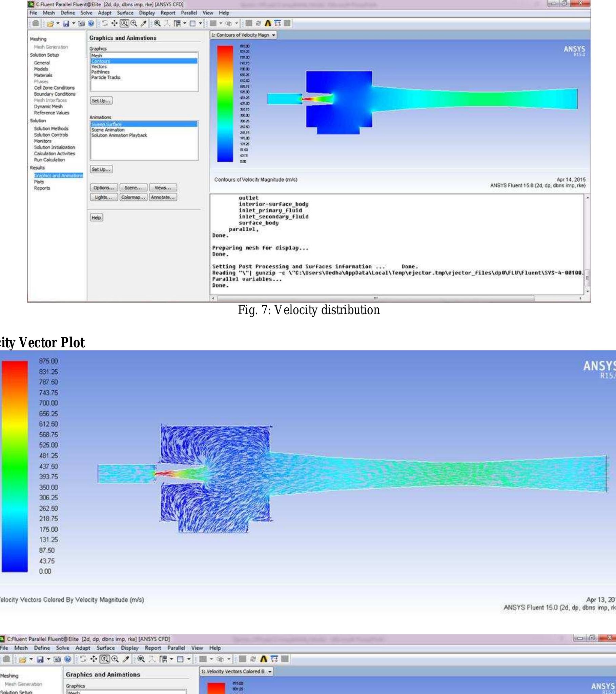
Task: Open Surface menu in Contours Fluent window
Action: [x=125, y=13]
